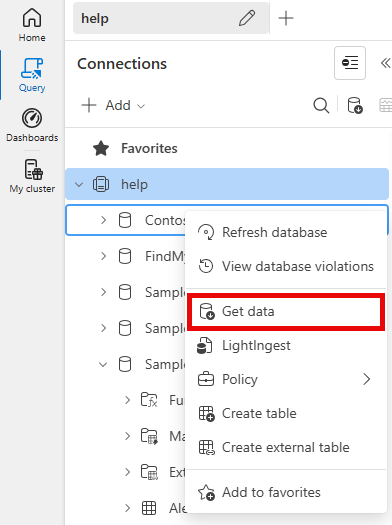Screen dimensions: 392x525
Task: Collapse the help cluster node
Action: click(79, 184)
